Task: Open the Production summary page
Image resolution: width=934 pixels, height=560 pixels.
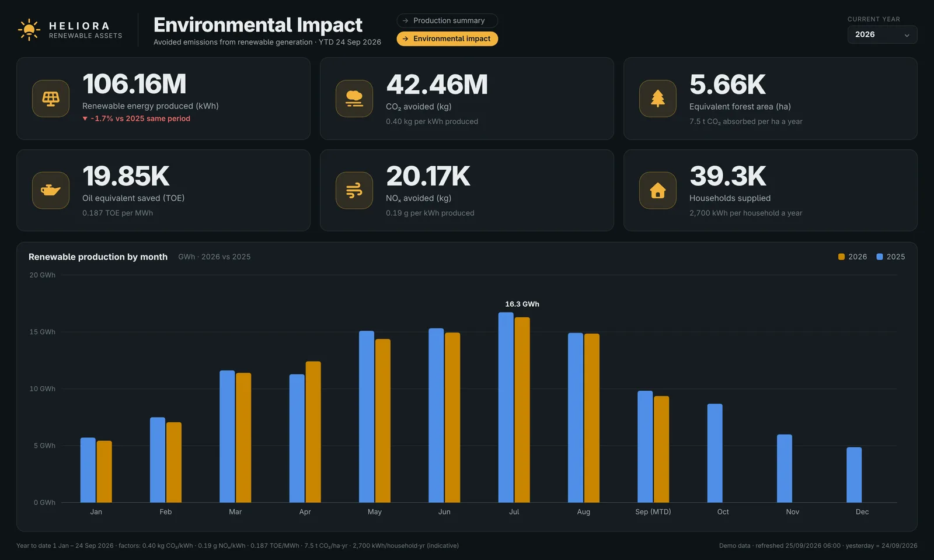Action: [x=447, y=20]
